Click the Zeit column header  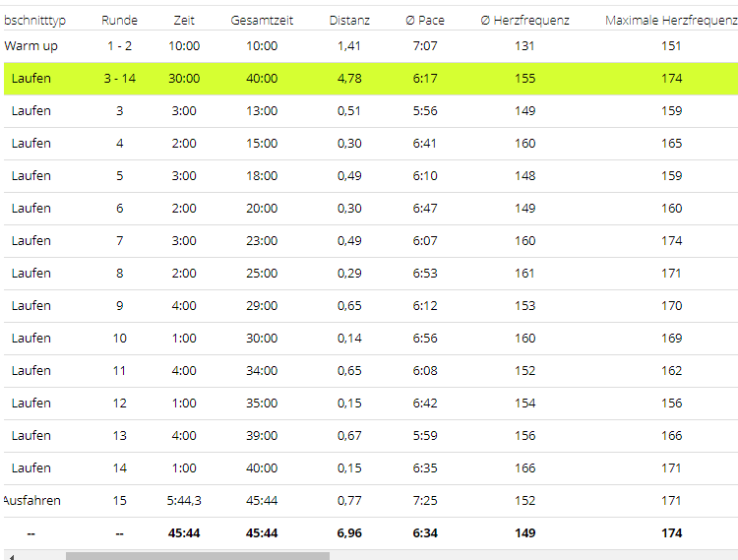[184, 20]
